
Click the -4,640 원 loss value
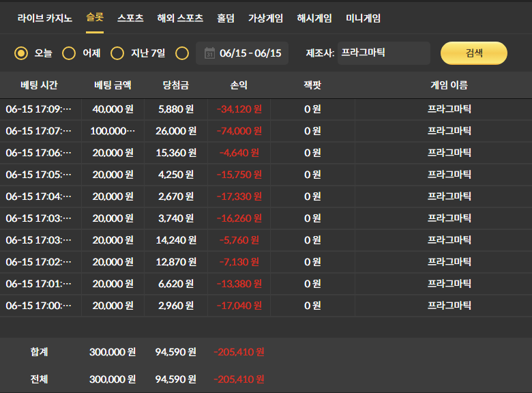(239, 153)
